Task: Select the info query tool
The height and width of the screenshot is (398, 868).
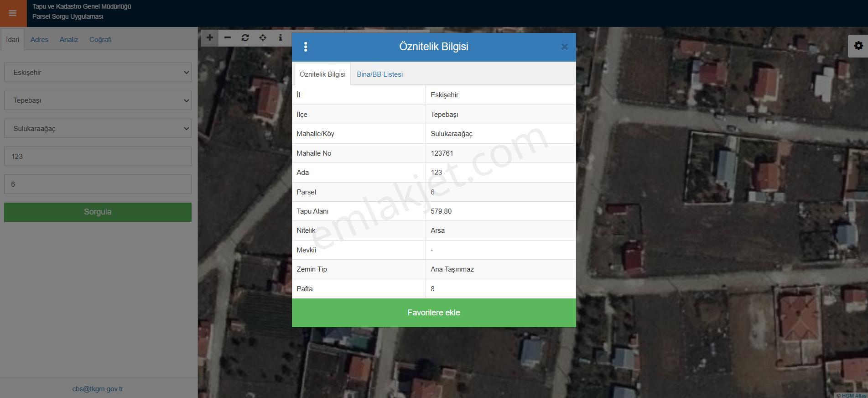Action: [x=281, y=38]
